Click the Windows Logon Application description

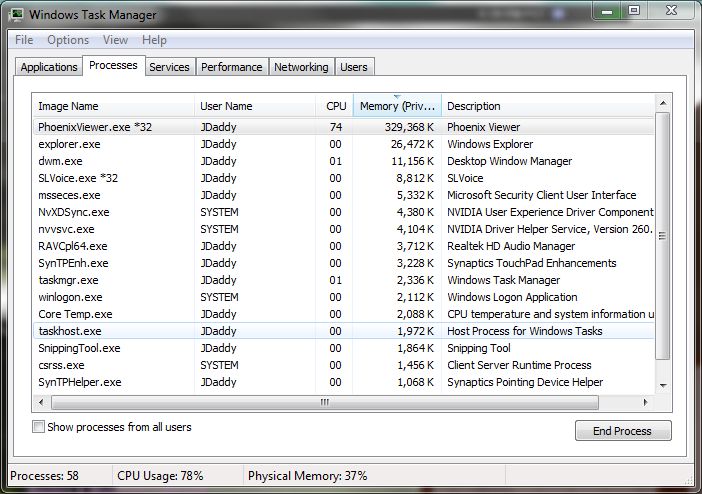coord(512,297)
